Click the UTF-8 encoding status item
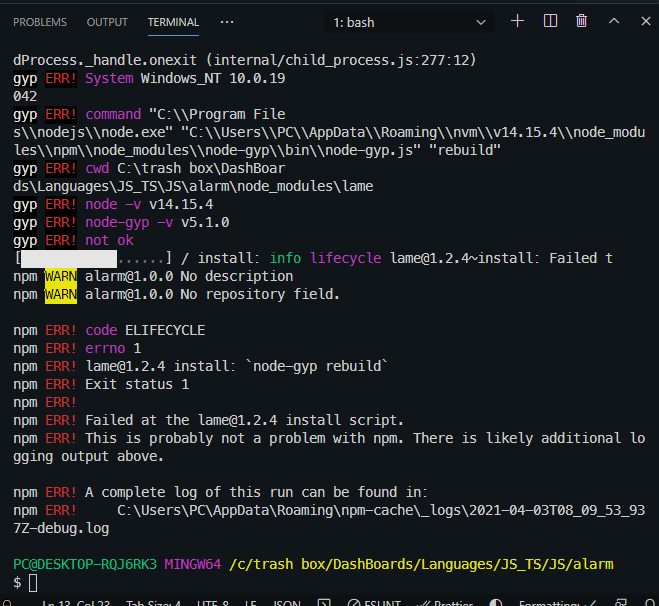The height and width of the screenshot is (606, 659). point(213,603)
